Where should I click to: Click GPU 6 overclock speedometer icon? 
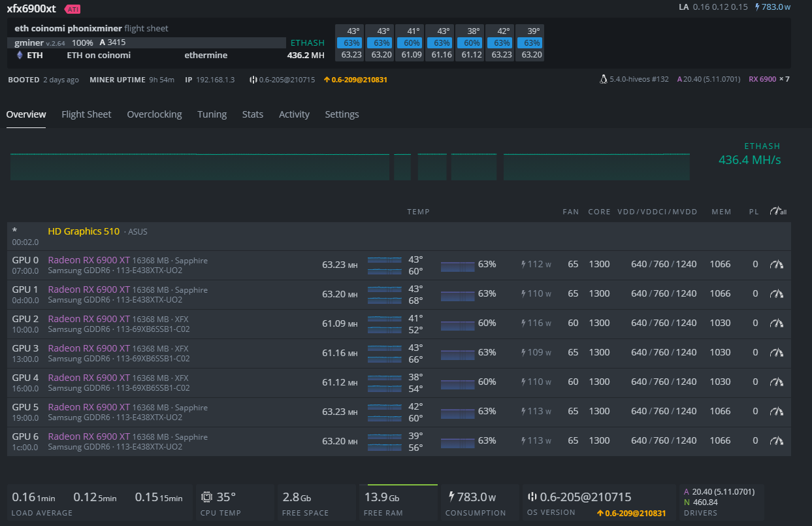pos(776,441)
